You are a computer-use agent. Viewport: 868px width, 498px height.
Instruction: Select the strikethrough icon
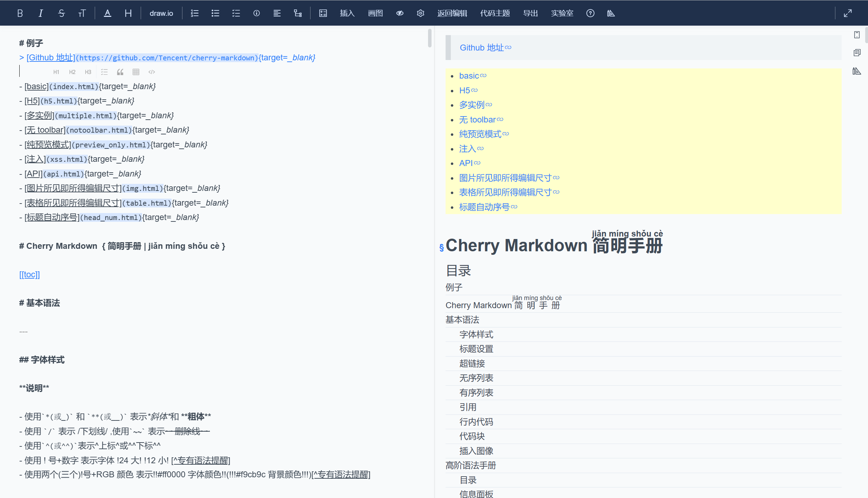click(x=61, y=13)
